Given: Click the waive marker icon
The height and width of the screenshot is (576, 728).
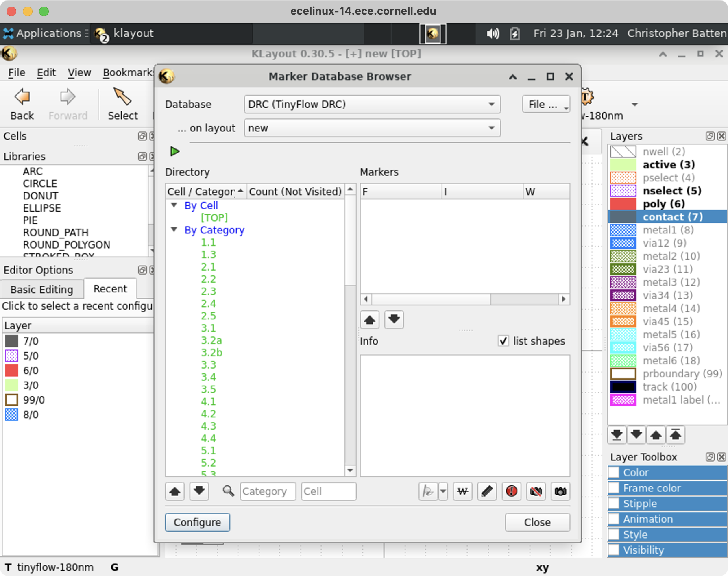Looking at the screenshot, I should click(462, 491).
